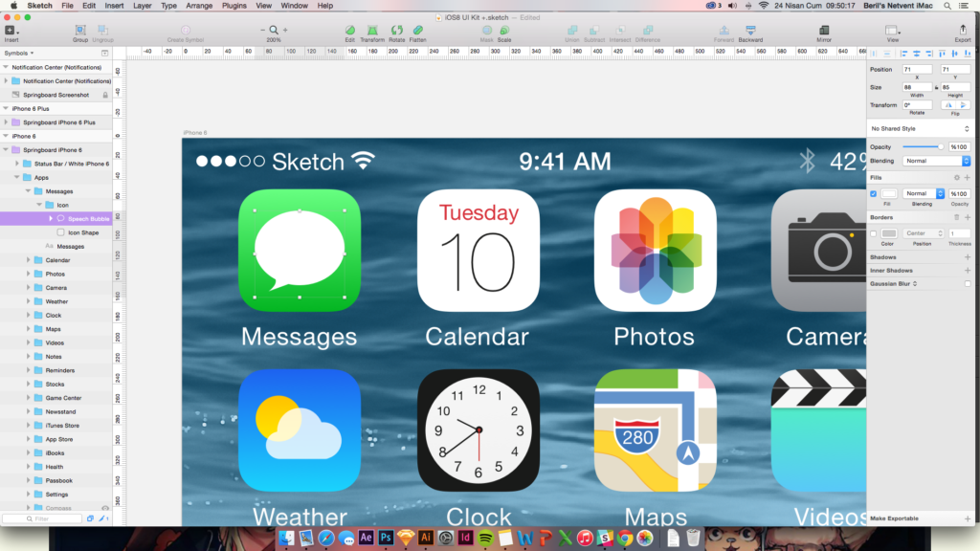This screenshot has width=980, height=551.
Task: Collapse the Apps layer group
Action: coord(17,177)
